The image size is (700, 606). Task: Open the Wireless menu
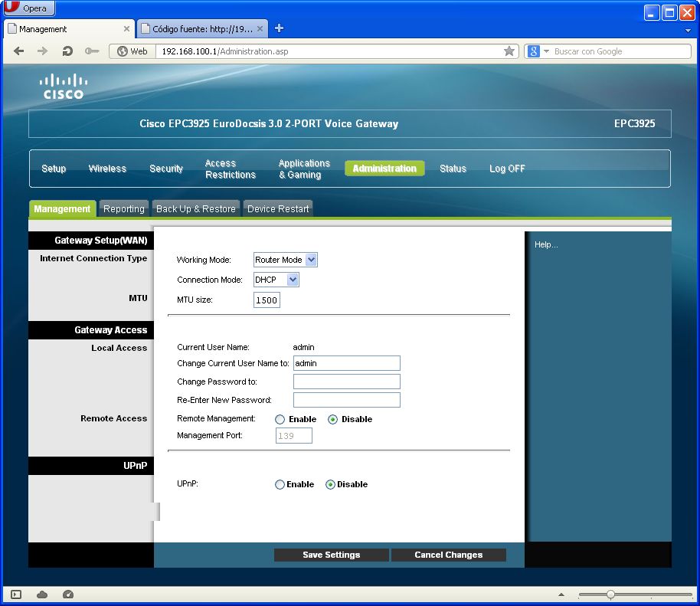107,169
